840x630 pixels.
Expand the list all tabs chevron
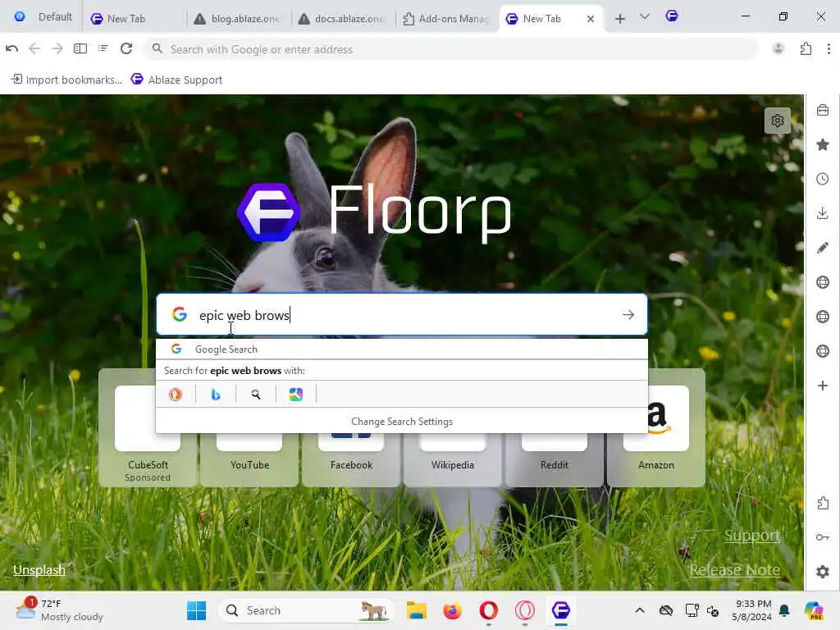point(645,17)
